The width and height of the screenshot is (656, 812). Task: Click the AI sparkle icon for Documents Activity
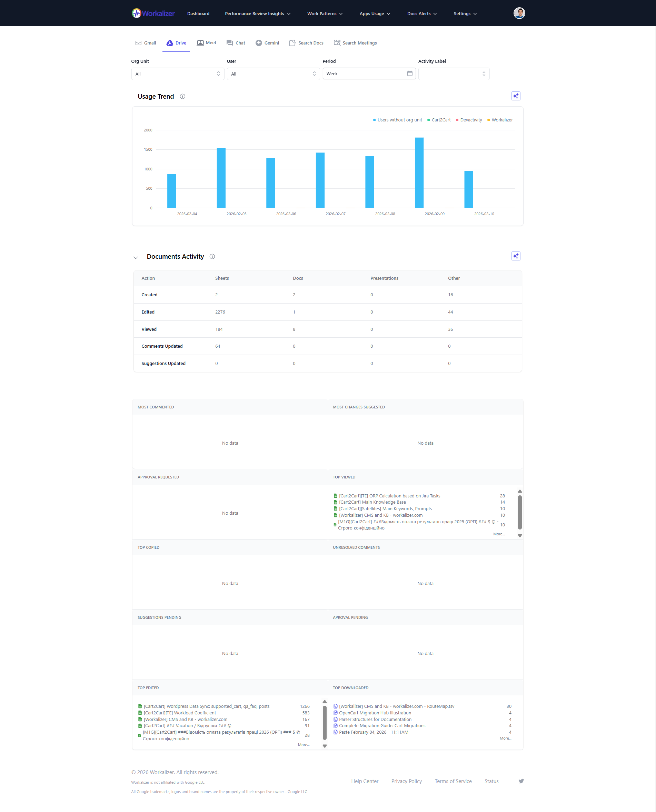click(x=515, y=256)
